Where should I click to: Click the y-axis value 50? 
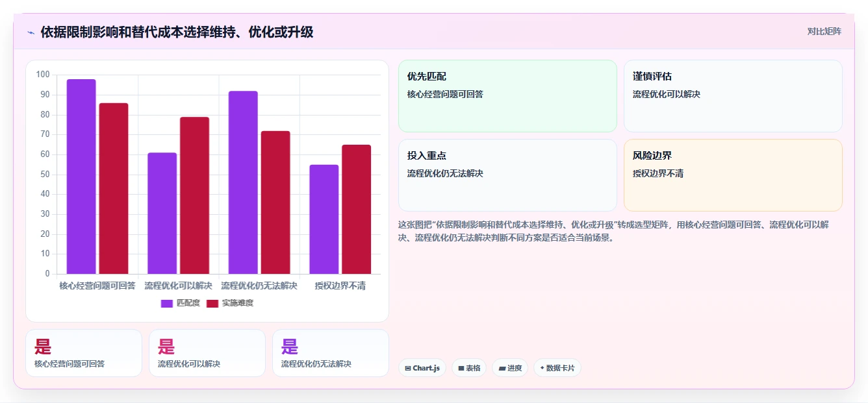click(x=45, y=174)
